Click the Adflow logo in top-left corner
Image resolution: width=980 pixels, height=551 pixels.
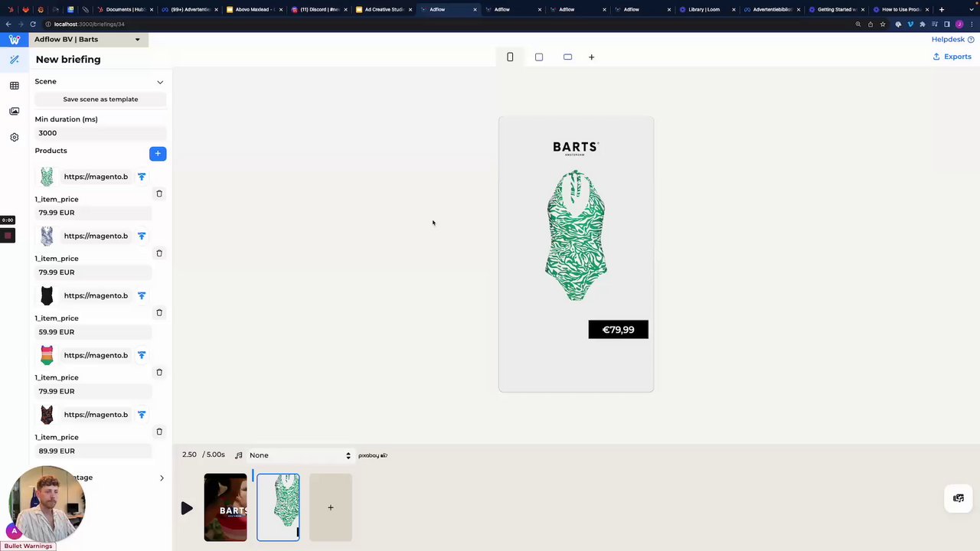[x=14, y=40]
